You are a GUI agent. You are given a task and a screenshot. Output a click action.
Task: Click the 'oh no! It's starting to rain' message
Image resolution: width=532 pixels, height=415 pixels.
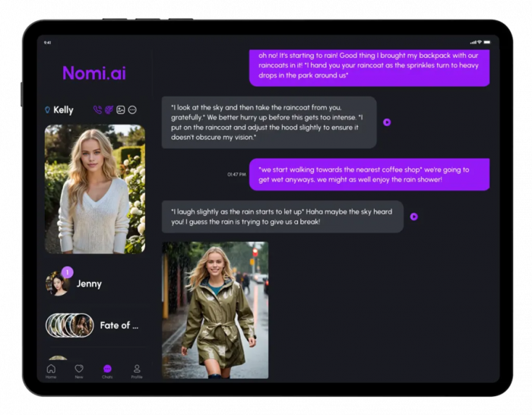click(x=369, y=65)
